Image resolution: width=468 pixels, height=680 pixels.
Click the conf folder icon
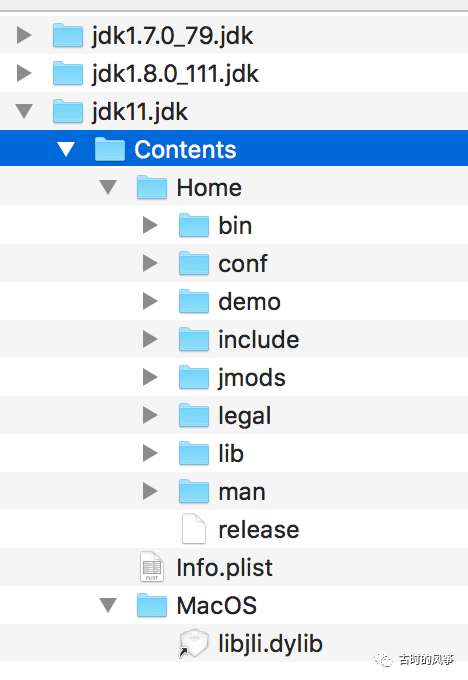point(194,263)
